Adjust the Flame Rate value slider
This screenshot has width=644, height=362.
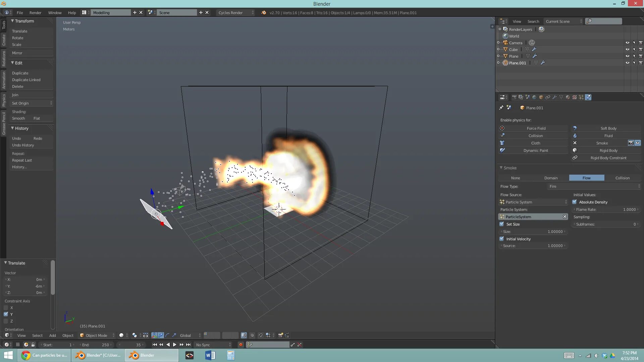pos(606,209)
